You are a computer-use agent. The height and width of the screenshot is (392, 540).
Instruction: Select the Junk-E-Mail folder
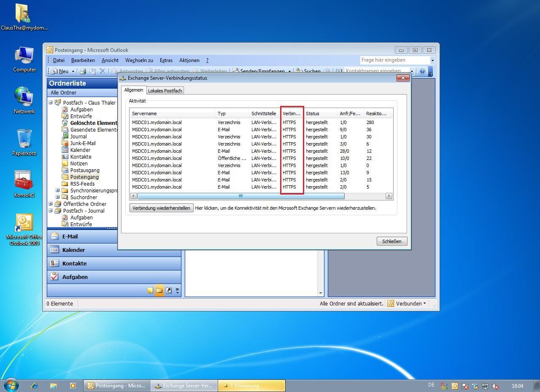pos(83,143)
